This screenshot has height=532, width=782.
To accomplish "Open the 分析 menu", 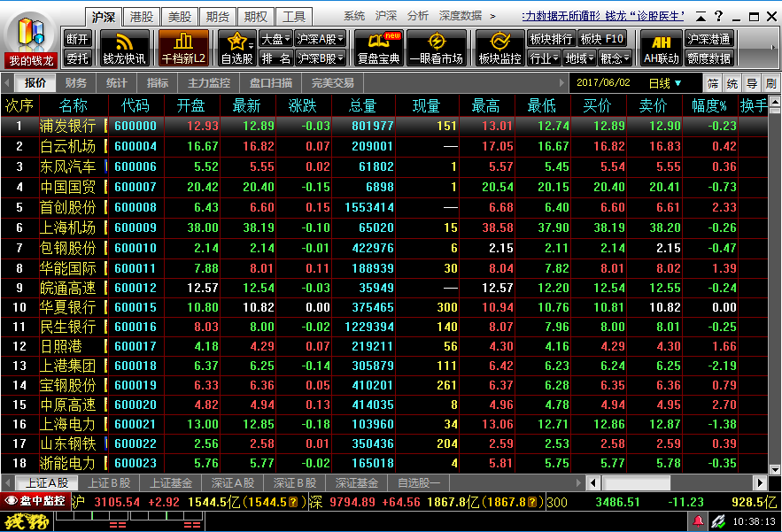I will [418, 16].
